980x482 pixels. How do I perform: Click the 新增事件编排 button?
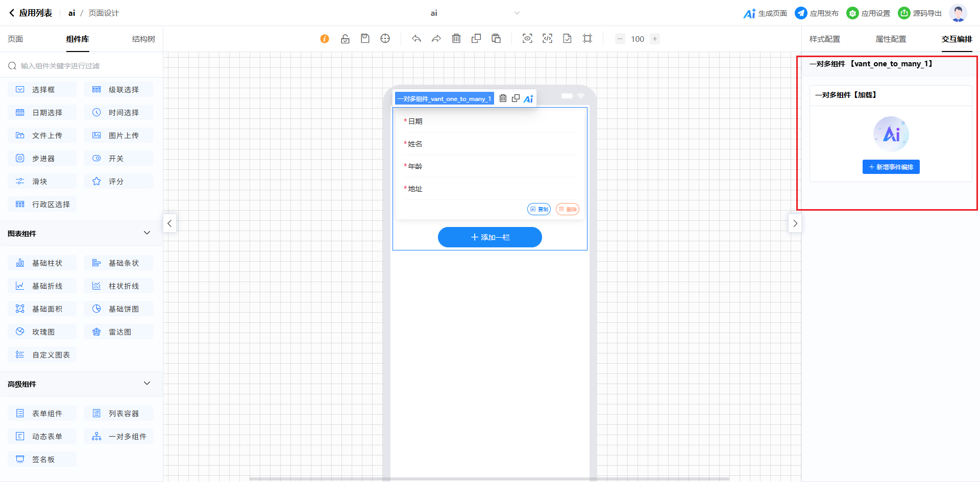click(x=891, y=167)
